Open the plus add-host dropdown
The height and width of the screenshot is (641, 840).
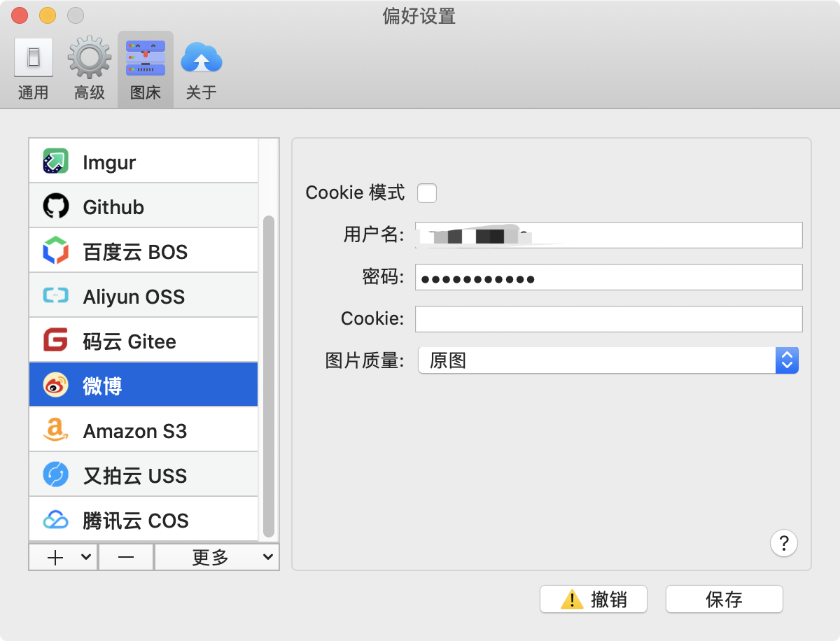coord(63,557)
